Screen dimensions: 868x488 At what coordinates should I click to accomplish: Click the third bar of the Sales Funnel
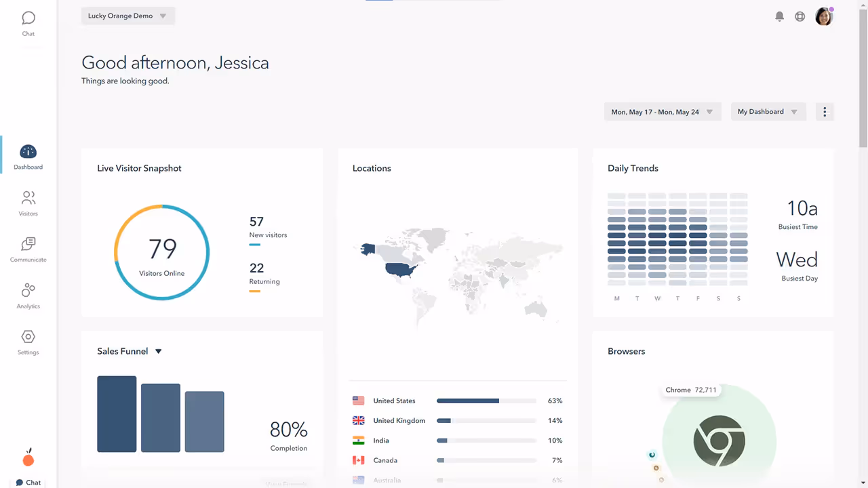204,422
